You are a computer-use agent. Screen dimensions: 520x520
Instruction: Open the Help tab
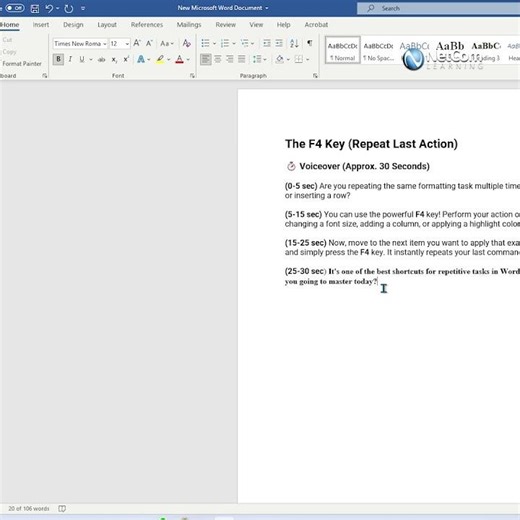pos(283,25)
